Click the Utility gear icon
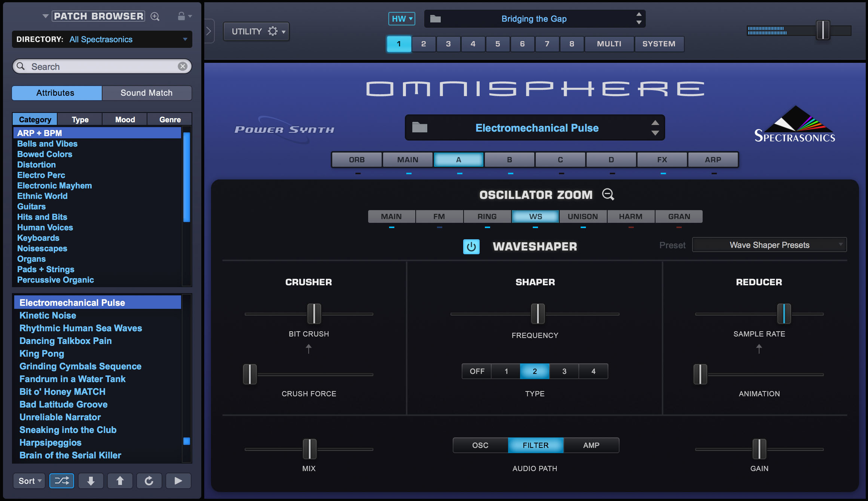Viewport: 868px width, 501px height. point(273,31)
